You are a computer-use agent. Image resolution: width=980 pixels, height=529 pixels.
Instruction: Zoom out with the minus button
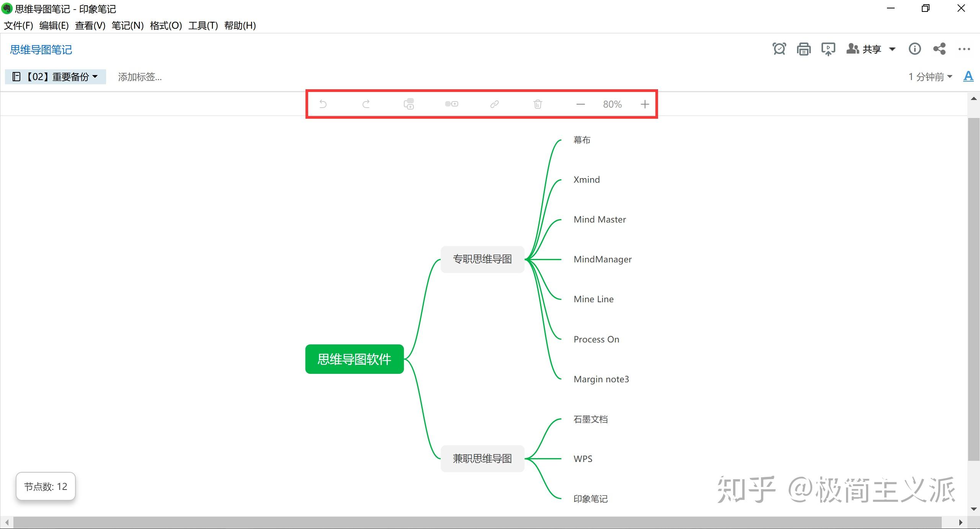pyautogui.click(x=581, y=104)
